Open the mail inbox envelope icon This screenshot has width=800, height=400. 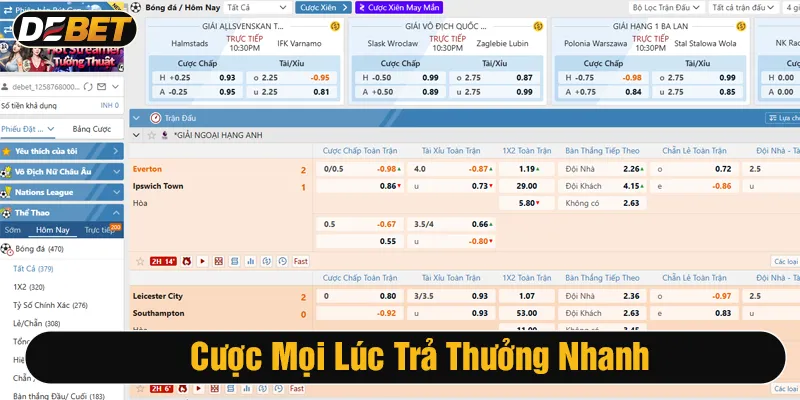[102, 87]
